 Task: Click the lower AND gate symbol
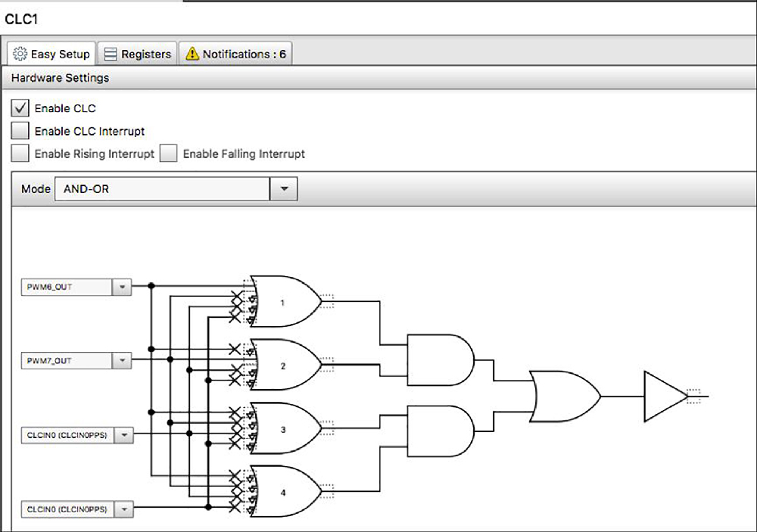point(441,431)
